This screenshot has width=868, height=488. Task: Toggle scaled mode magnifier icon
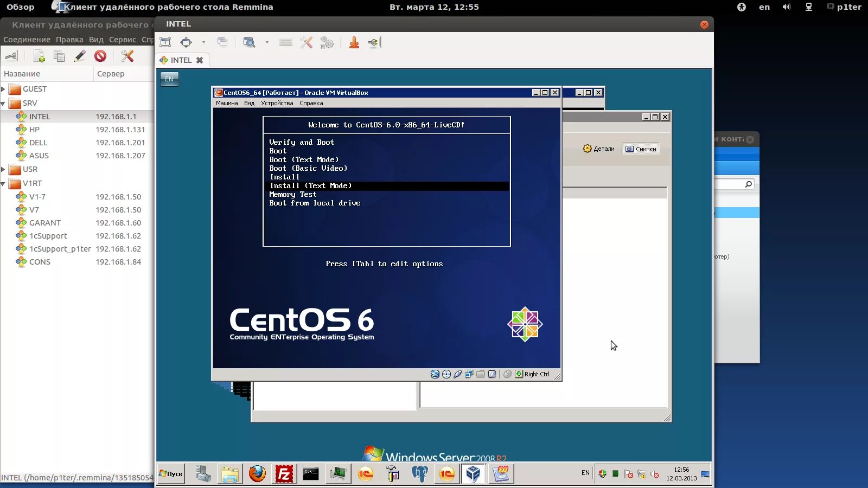click(250, 42)
